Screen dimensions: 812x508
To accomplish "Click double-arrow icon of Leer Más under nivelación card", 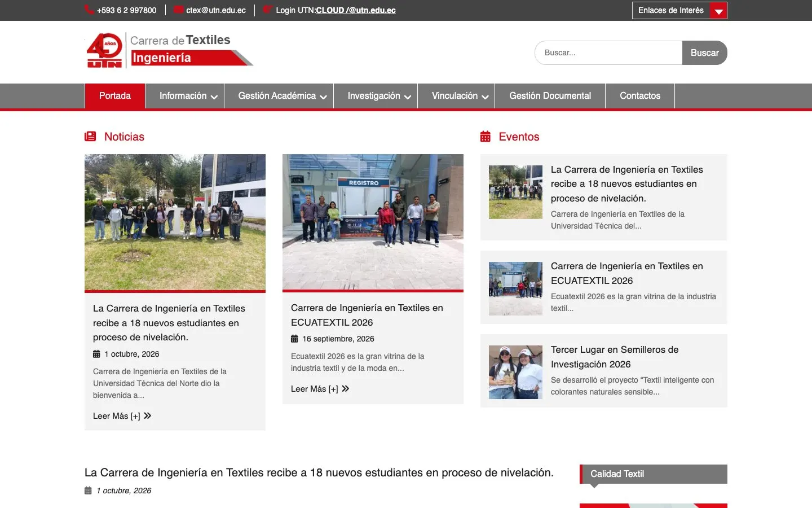I will (x=147, y=415).
